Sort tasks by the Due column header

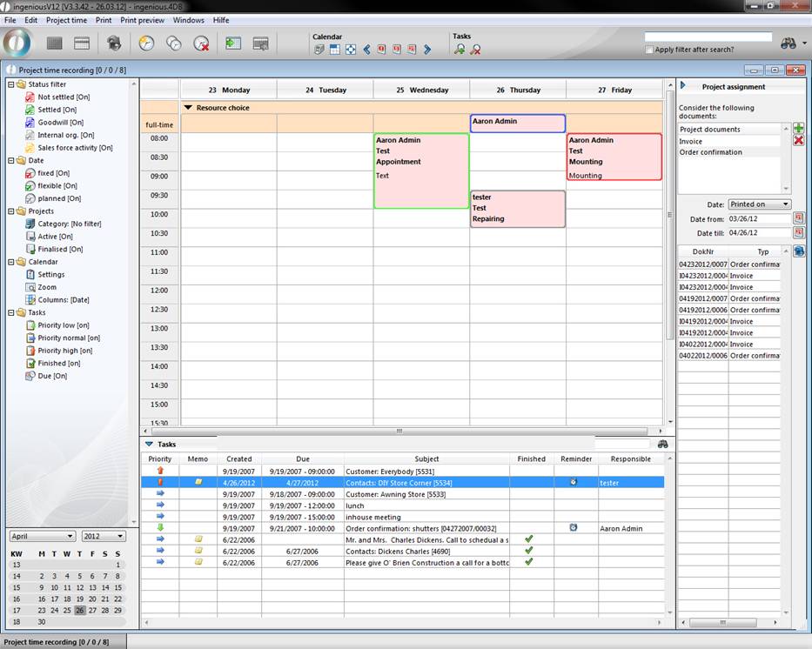tap(302, 458)
